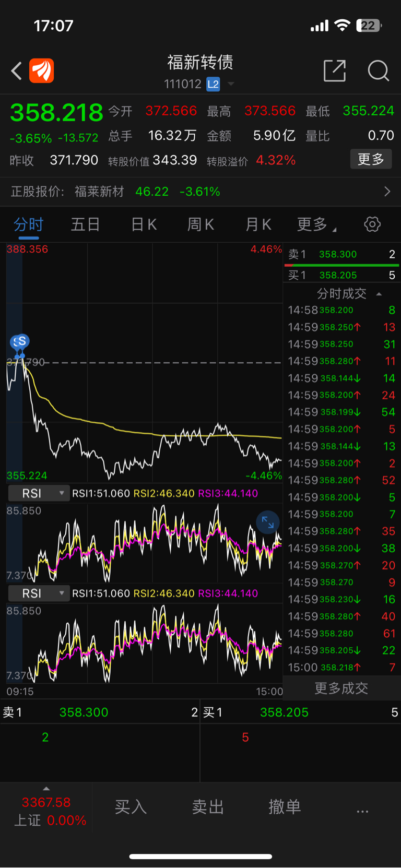Tap the 转股价值 343.39 value
This screenshot has width=401, height=868.
pyautogui.click(x=174, y=160)
